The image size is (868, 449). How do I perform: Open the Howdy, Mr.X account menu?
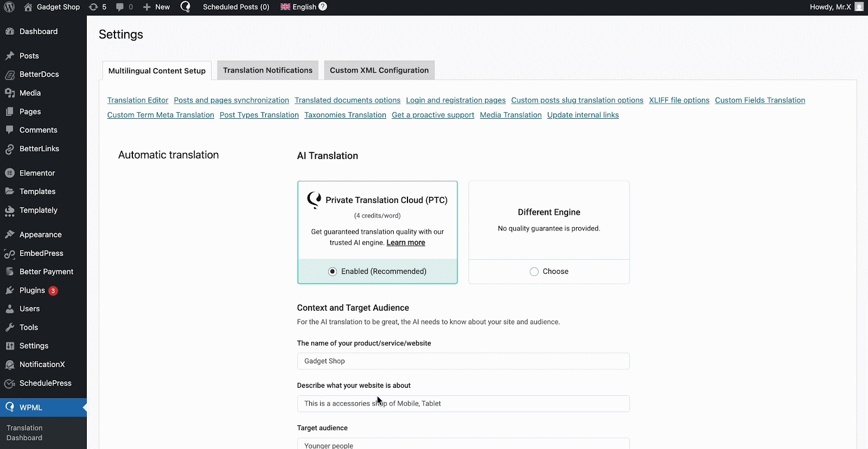[830, 7]
